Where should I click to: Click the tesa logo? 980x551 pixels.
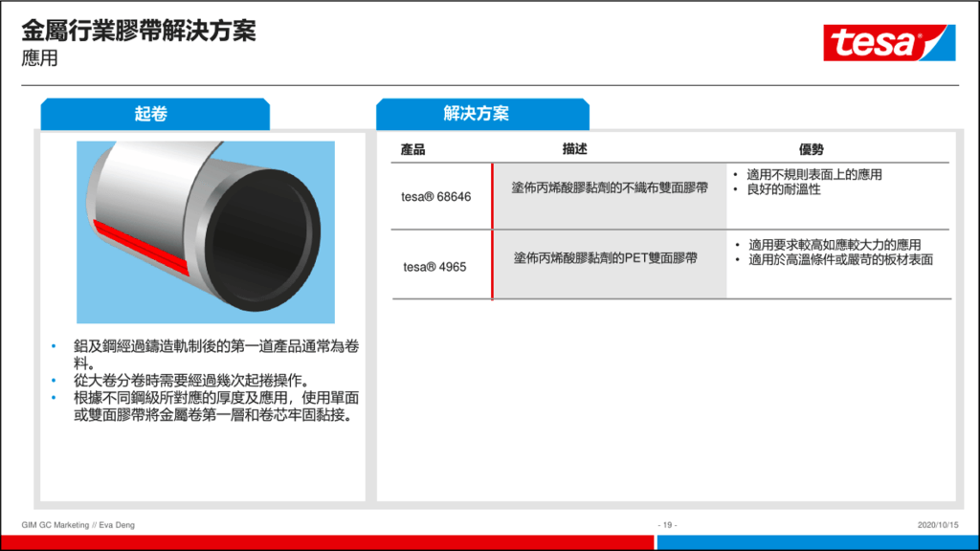coord(888,42)
